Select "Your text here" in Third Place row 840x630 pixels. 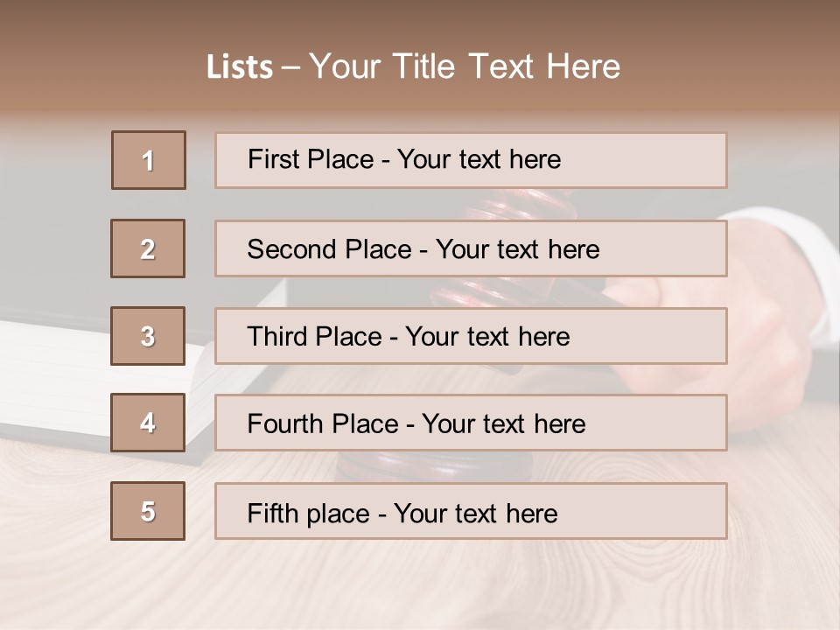click(x=487, y=337)
